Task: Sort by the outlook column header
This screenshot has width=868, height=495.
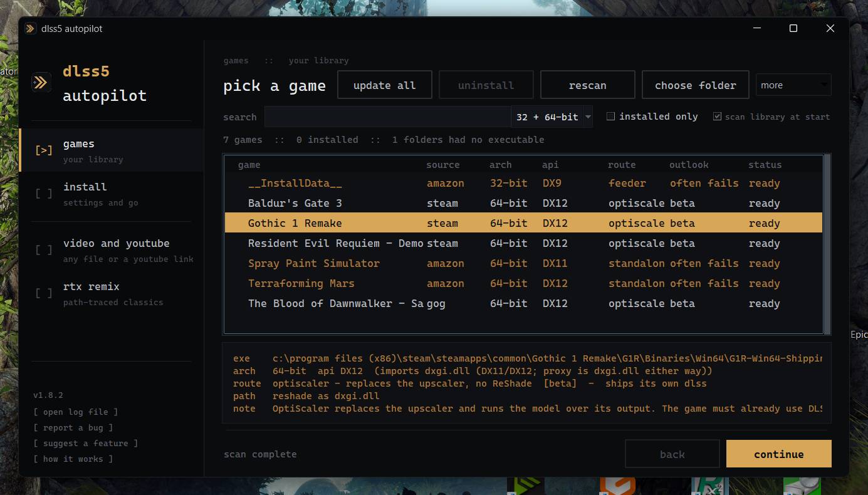Action: click(x=689, y=165)
